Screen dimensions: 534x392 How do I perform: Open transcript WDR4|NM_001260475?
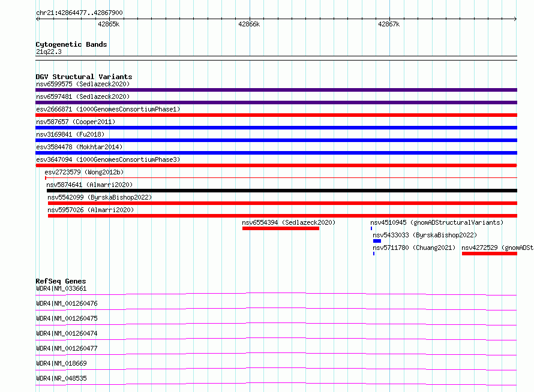click(67, 318)
